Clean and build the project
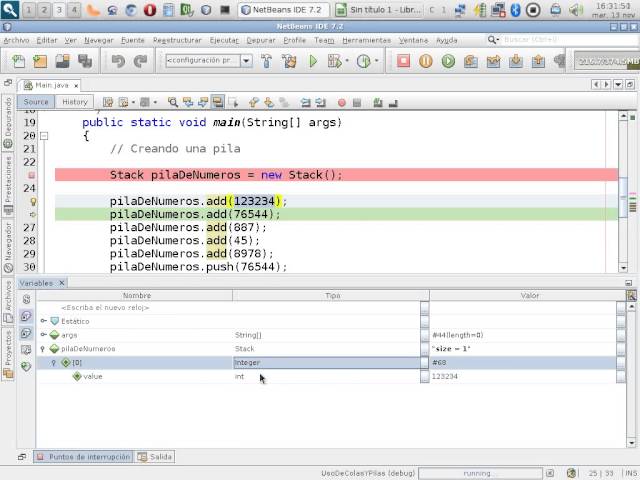This screenshot has width=640, height=480. 289,61
